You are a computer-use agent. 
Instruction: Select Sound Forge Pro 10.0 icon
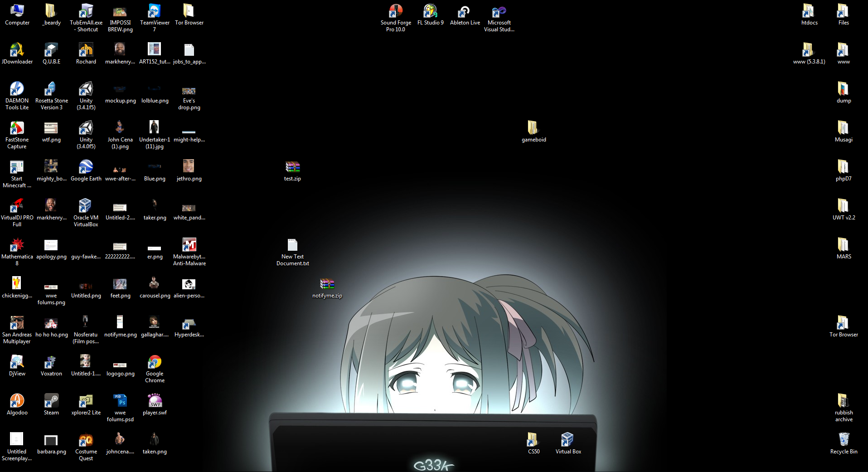pyautogui.click(x=396, y=11)
